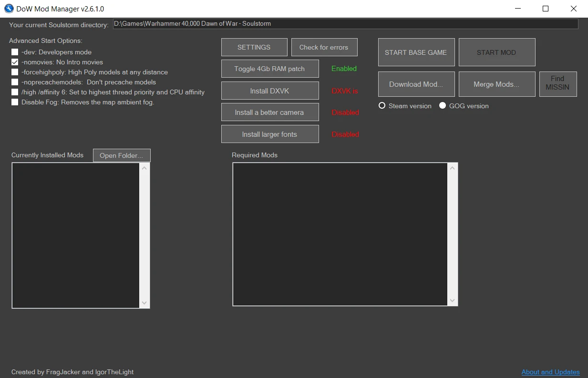Click the green Enabled status text
The height and width of the screenshot is (378, 588).
click(x=344, y=69)
